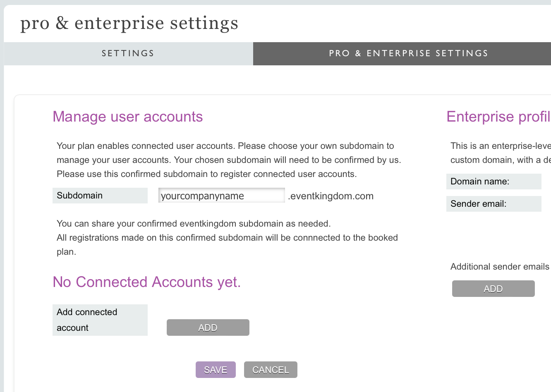Save the pro and enterprise settings
The width and height of the screenshot is (551, 392).
pyautogui.click(x=216, y=370)
